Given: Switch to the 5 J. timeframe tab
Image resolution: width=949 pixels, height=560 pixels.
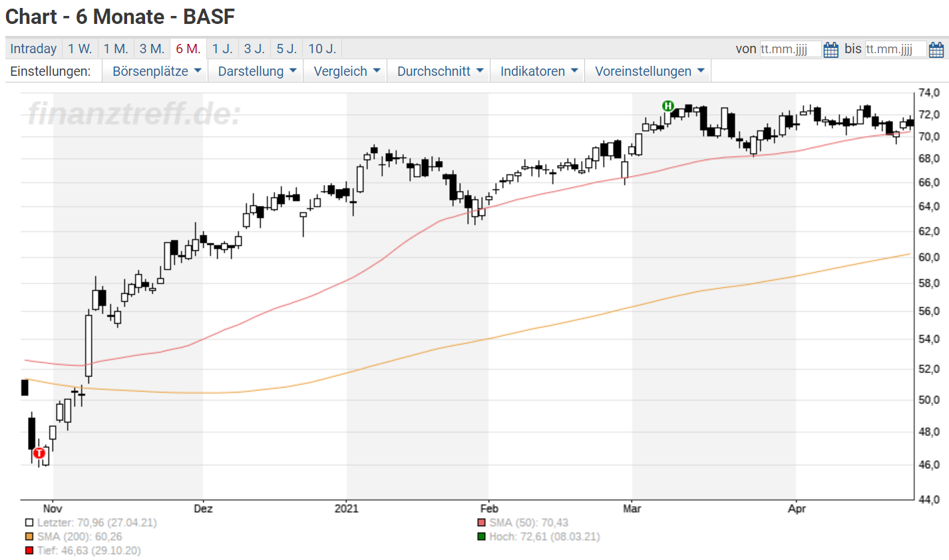Looking at the screenshot, I should (287, 49).
